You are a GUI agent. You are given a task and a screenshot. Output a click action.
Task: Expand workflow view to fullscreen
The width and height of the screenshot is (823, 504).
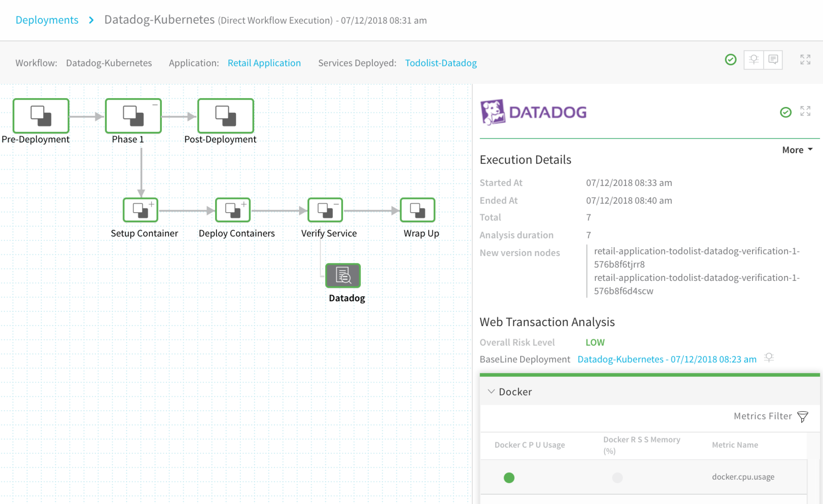[x=805, y=60]
